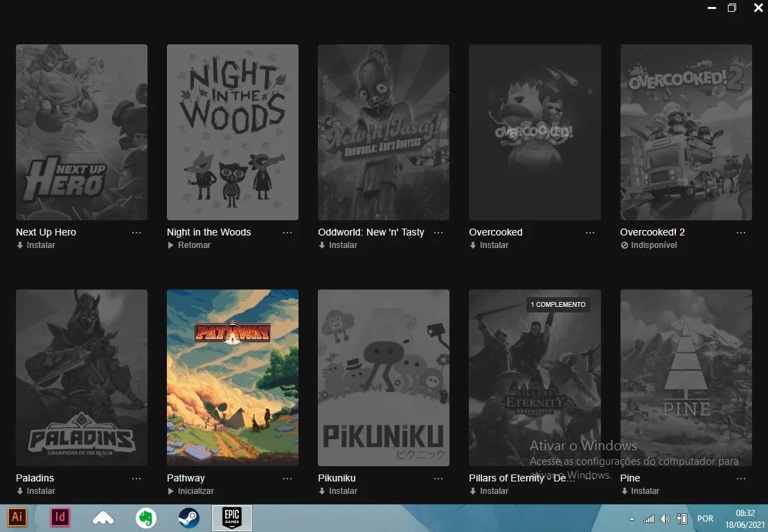The height and width of the screenshot is (532, 768).
Task: Click the Pine title text
Action: [630, 478]
